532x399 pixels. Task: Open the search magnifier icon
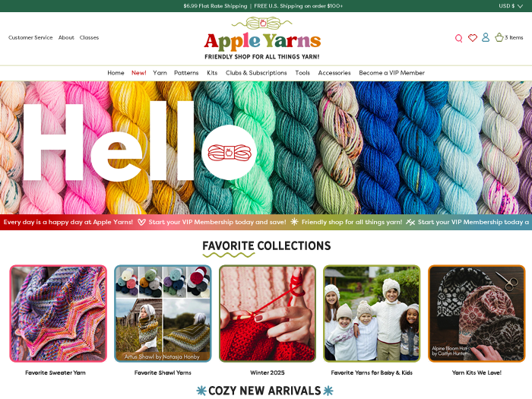coord(458,38)
